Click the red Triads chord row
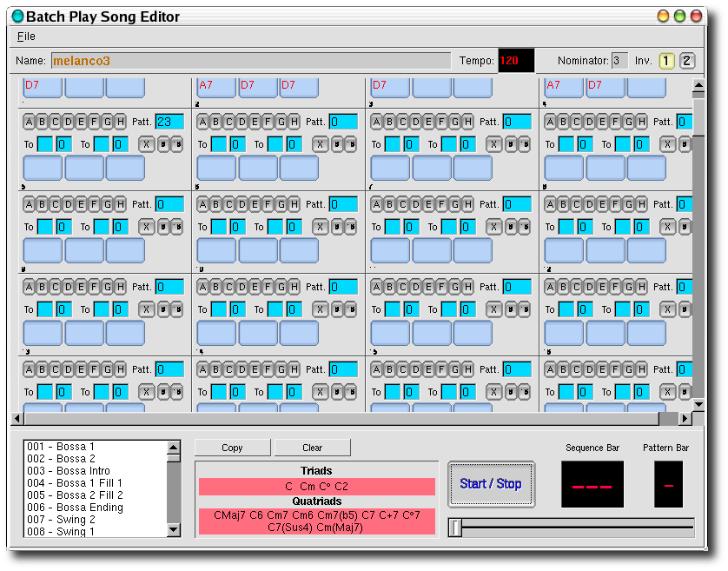The width and height of the screenshot is (728, 571). coord(316,487)
